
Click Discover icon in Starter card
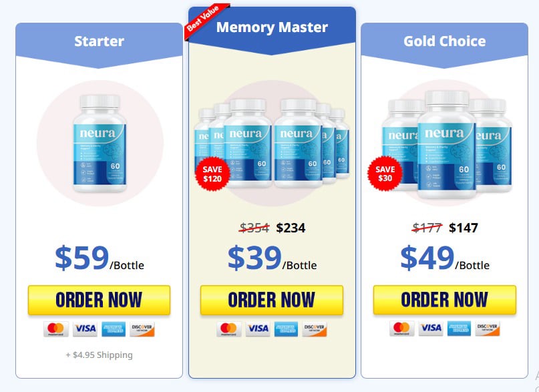click(142, 329)
